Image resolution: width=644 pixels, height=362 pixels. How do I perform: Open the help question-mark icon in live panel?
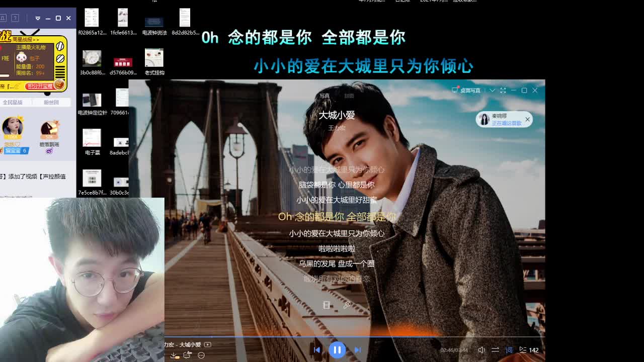[15, 18]
